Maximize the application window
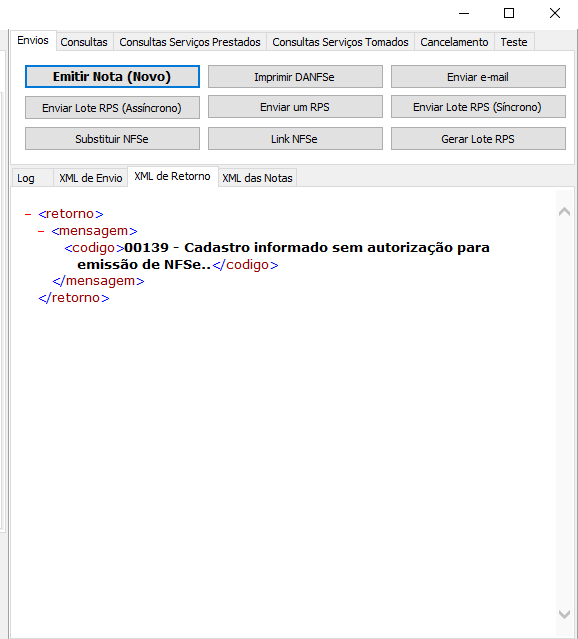The image size is (578, 639). [509, 13]
